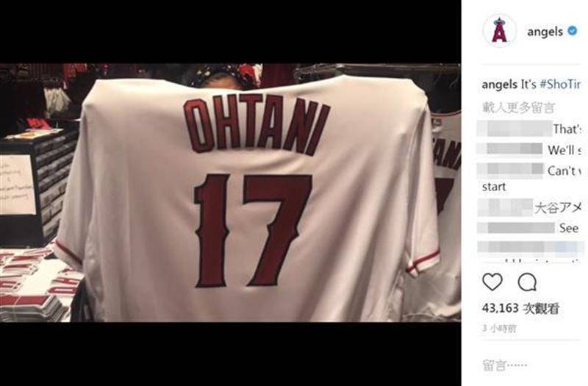Click the Angels profile avatar logo
Image resolution: width=588 pixels, height=386 pixels.
coord(499,31)
